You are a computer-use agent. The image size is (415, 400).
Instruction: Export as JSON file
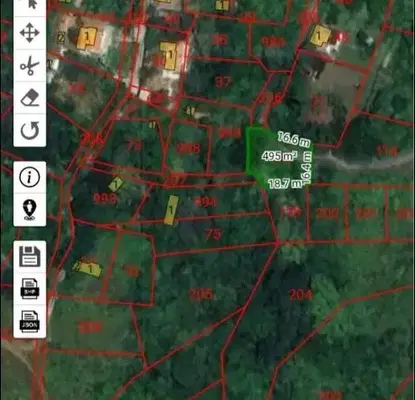click(x=30, y=321)
